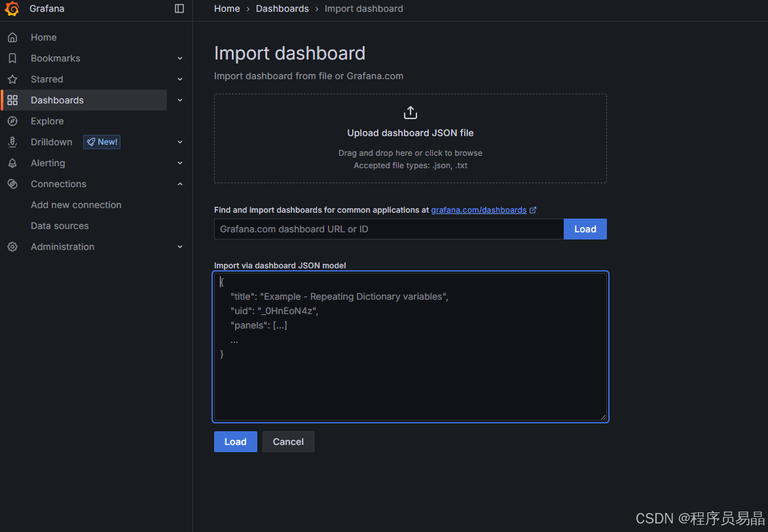Open Explore in the sidebar menu
Viewport: 768px width, 532px height.
pos(47,121)
